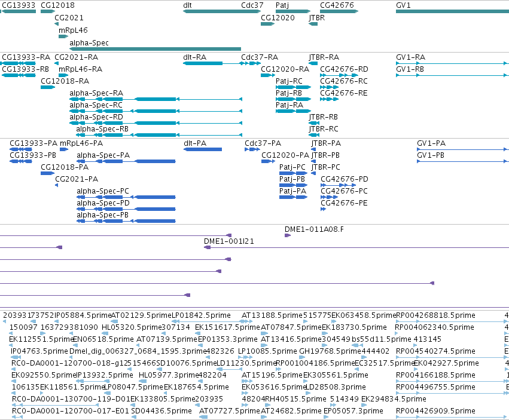Click the JTBR gene label
Image resolution: width=509 pixels, height=420 pixels.
point(317,18)
